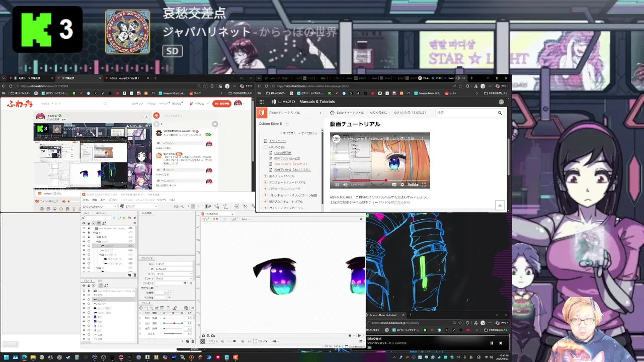Collapse the 'はじめる前に' tree section

tap(265, 147)
